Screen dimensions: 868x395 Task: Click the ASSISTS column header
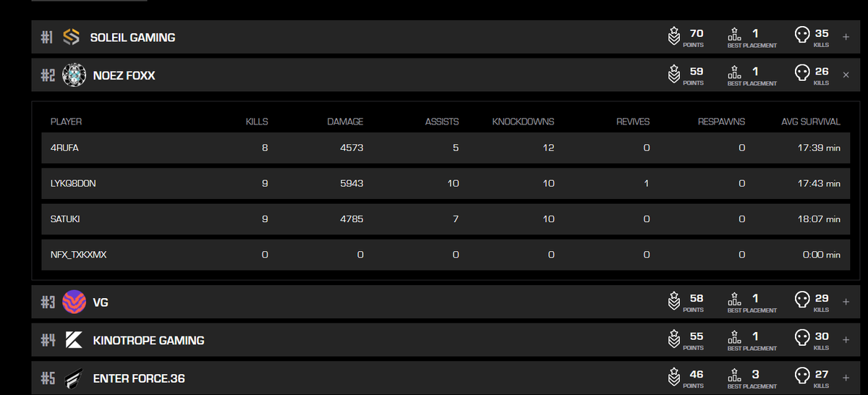click(442, 122)
